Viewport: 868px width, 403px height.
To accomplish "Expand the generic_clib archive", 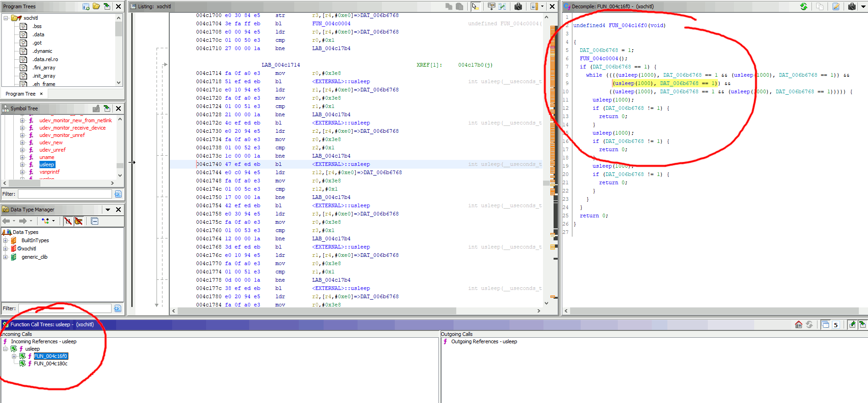I will [6, 257].
